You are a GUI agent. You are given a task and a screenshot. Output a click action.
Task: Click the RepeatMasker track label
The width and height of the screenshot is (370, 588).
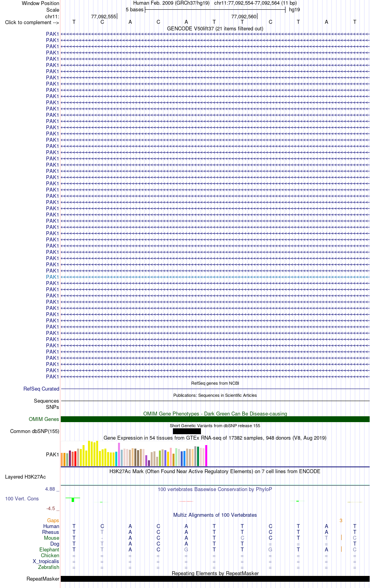click(x=43, y=579)
